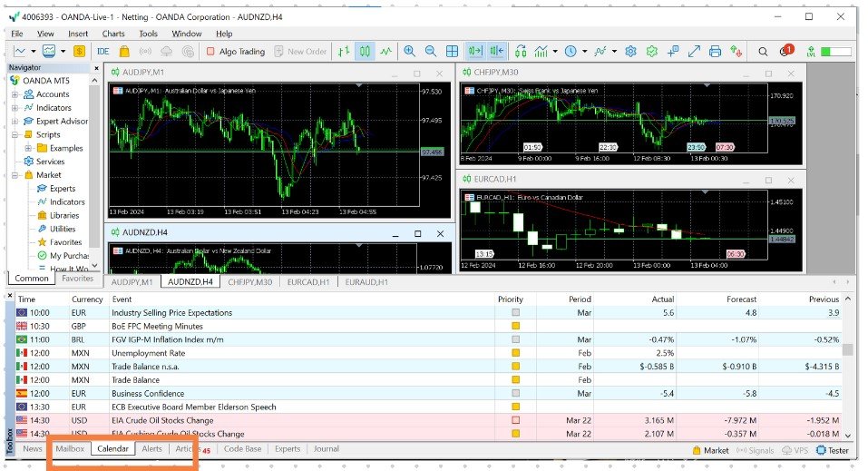Open the timeframes clock dropdown arrow
The height and width of the screenshot is (471, 868).
[x=585, y=52]
